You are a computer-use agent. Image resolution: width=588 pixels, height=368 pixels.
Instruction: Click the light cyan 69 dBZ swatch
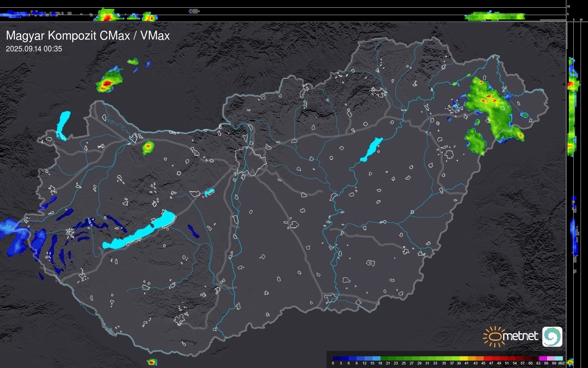coord(559,358)
